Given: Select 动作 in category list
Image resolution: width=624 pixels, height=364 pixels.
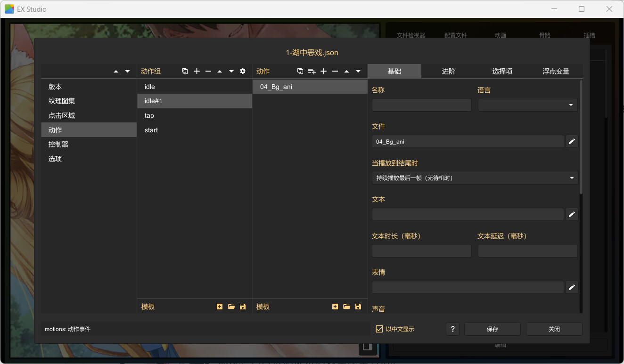Looking at the screenshot, I should pyautogui.click(x=89, y=130).
